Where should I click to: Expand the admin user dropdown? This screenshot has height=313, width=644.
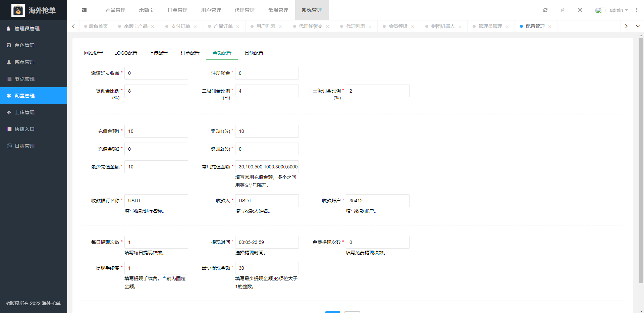coord(619,10)
